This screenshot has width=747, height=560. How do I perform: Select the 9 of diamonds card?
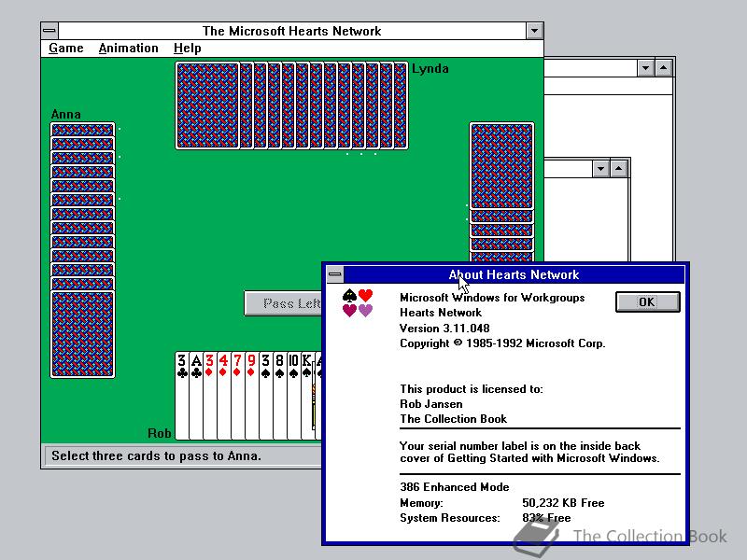click(251, 395)
